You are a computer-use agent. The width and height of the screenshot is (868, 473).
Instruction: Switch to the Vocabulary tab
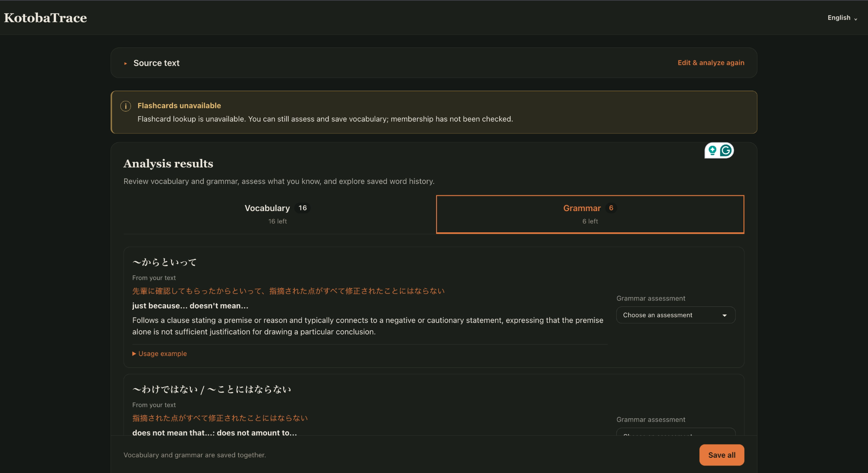pyautogui.click(x=278, y=214)
